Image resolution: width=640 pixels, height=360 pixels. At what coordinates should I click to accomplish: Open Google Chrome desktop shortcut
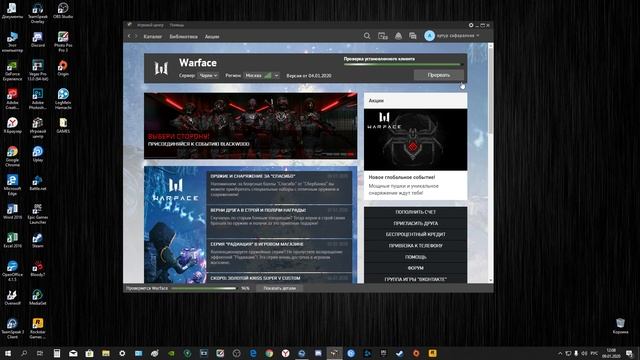pyautogui.click(x=12, y=156)
